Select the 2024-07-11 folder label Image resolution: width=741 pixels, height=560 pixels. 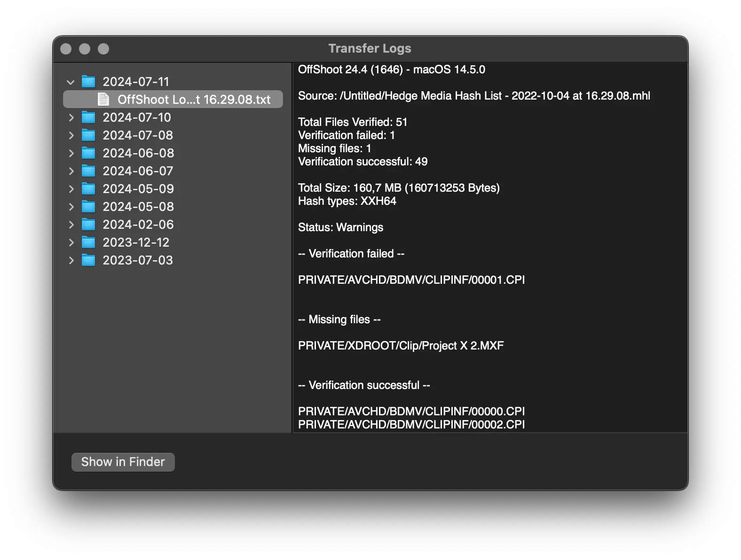[136, 82]
